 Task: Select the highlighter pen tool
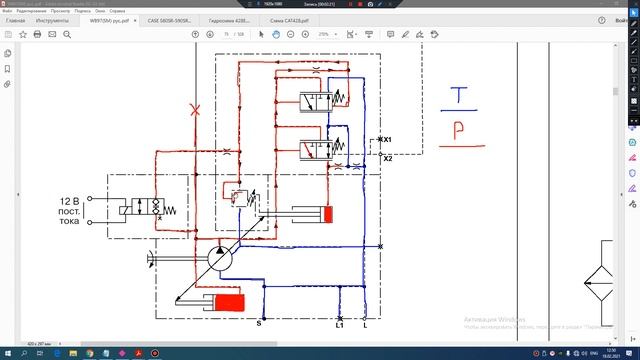405,34
